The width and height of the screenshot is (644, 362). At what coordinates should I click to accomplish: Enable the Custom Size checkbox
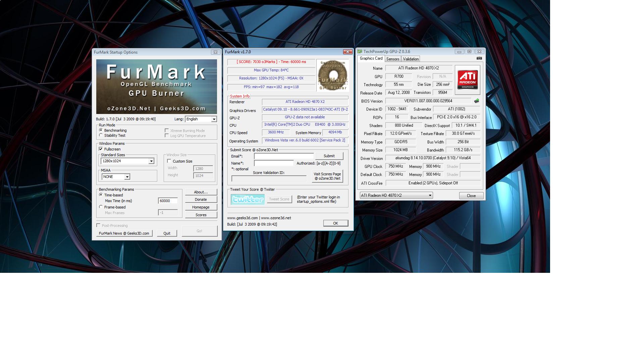169,161
